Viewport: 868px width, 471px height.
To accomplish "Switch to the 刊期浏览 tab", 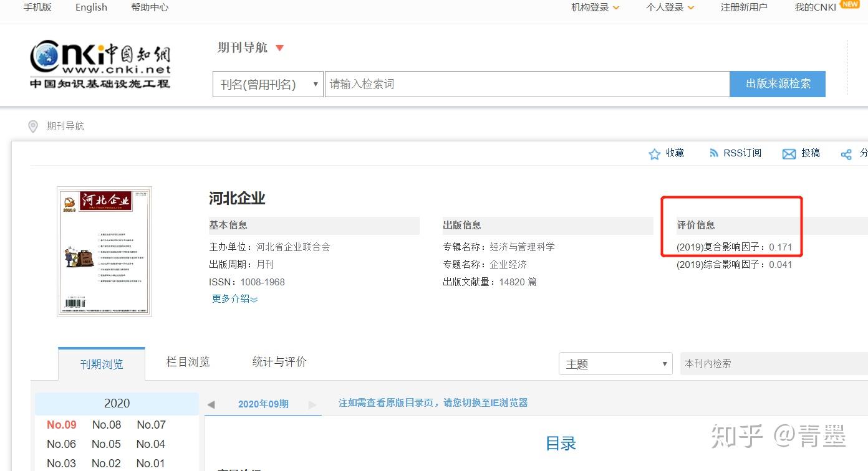I will (x=102, y=364).
